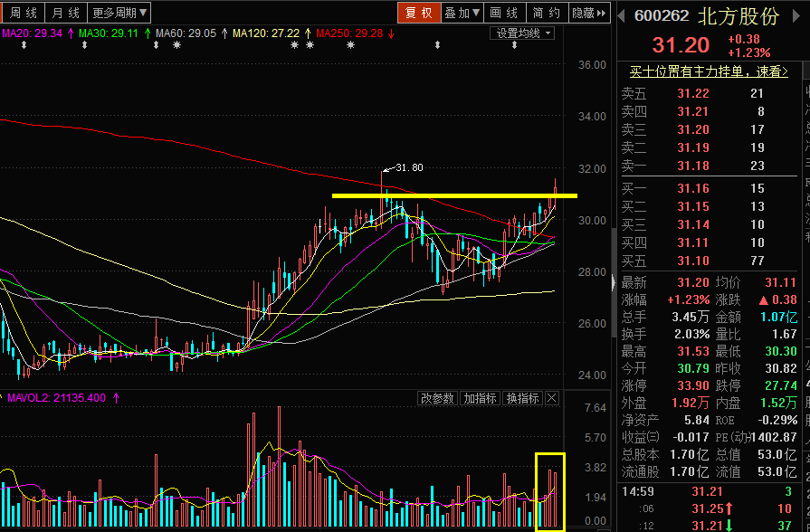
Task: Click the left arrow beside stock code 600262
Action: (x=621, y=15)
